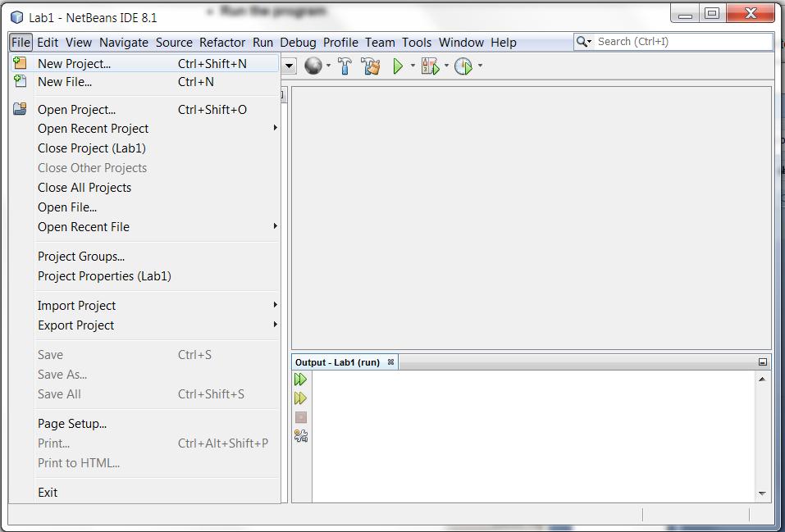Open the Run menu
The image size is (785, 532).
pyautogui.click(x=262, y=43)
